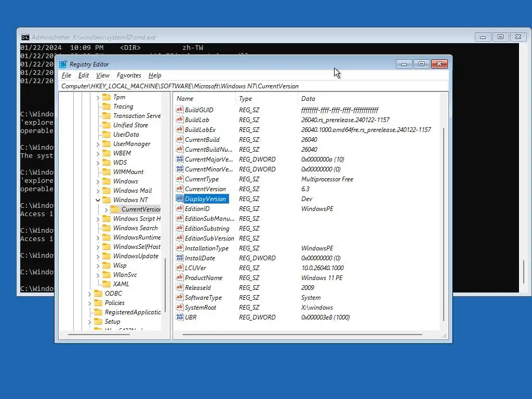
Task: Expand the Tpm tree node
Action: pos(98,97)
